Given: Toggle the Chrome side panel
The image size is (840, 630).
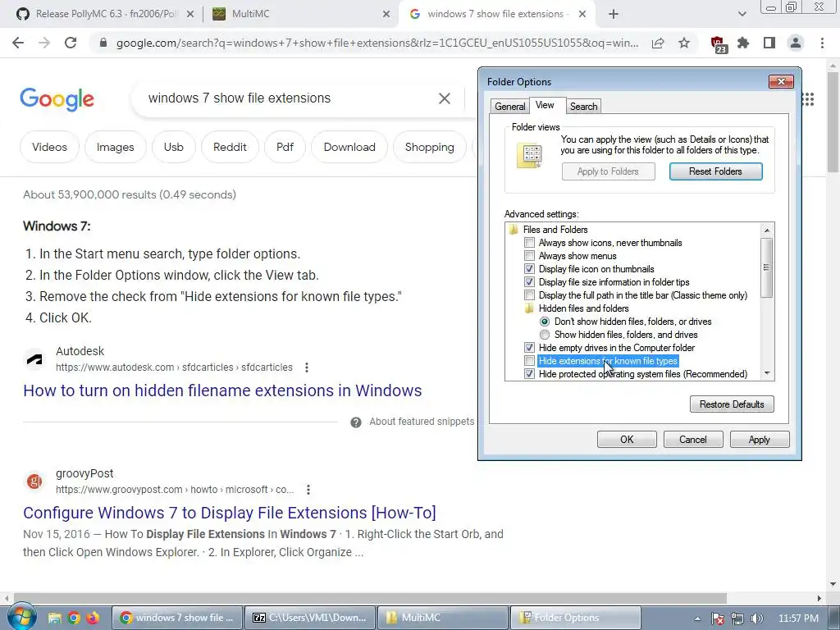Looking at the screenshot, I should click(769, 43).
